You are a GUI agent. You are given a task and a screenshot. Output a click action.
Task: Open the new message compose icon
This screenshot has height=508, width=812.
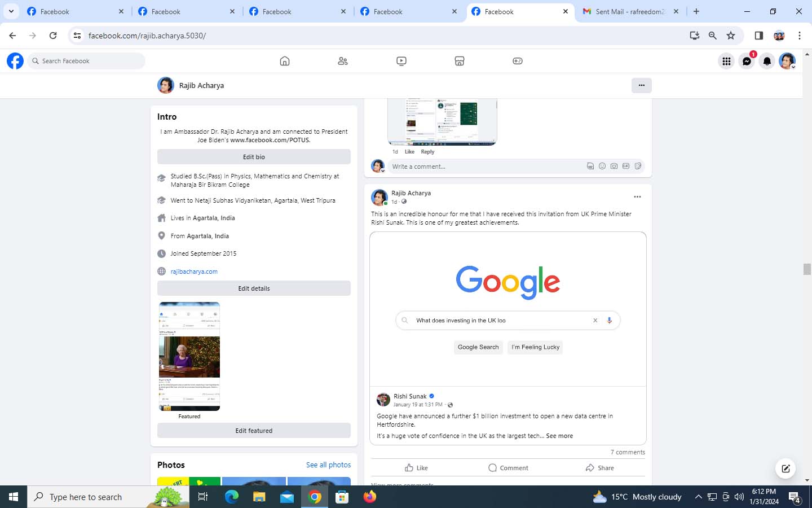(x=785, y=468)
